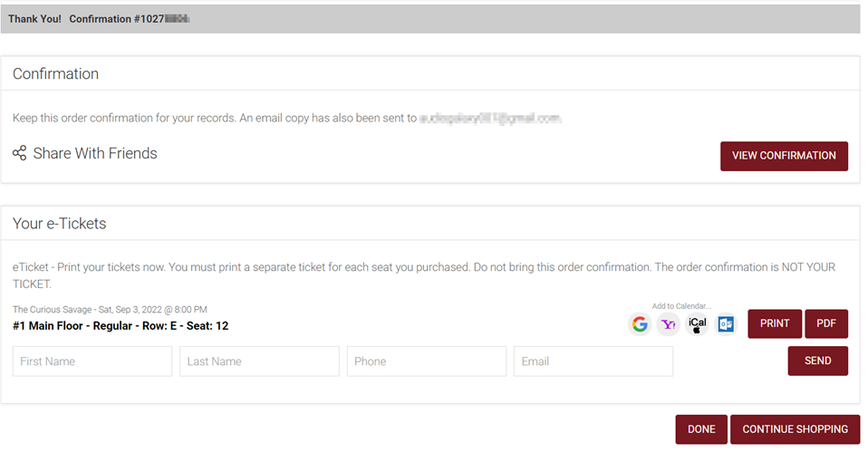The width and height of the screenshot is (868, 452).
Task: Activate the Email input field
Action: 593,361
